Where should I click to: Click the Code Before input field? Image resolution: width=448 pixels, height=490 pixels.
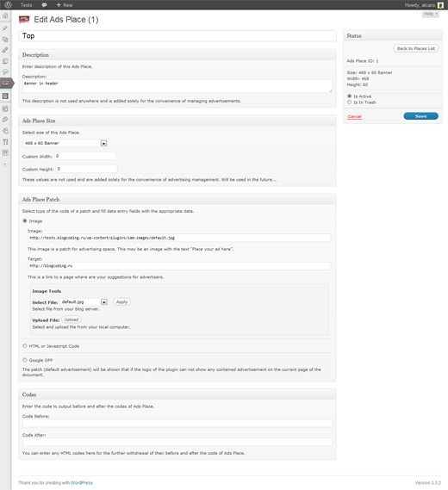pyautogui.click(x=177, y=424)
